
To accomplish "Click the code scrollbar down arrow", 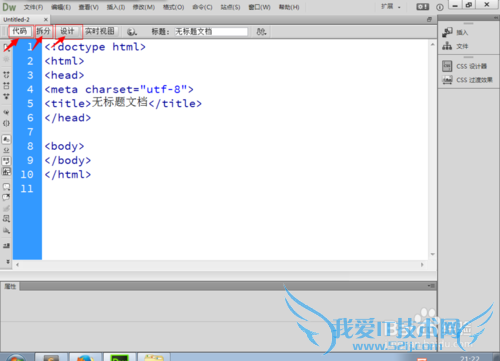I will pyautogui.click(x=433, y=254).
